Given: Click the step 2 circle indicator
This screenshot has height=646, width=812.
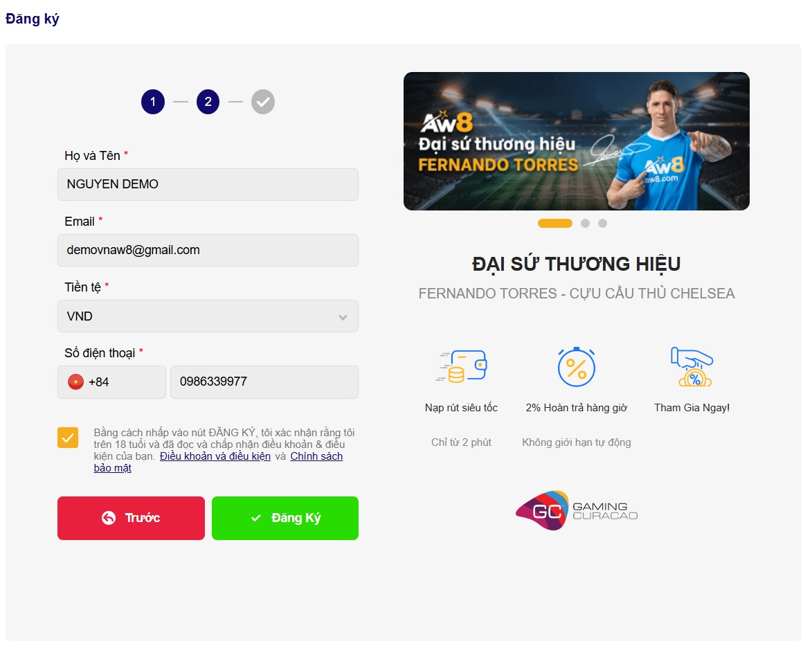Looking at the screenshot, I should pos(208,102).
